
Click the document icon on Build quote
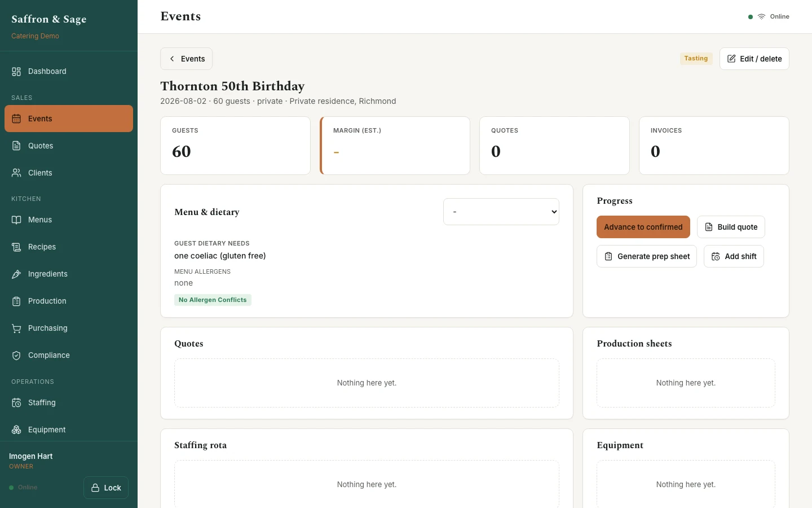[x=709, y=227]
